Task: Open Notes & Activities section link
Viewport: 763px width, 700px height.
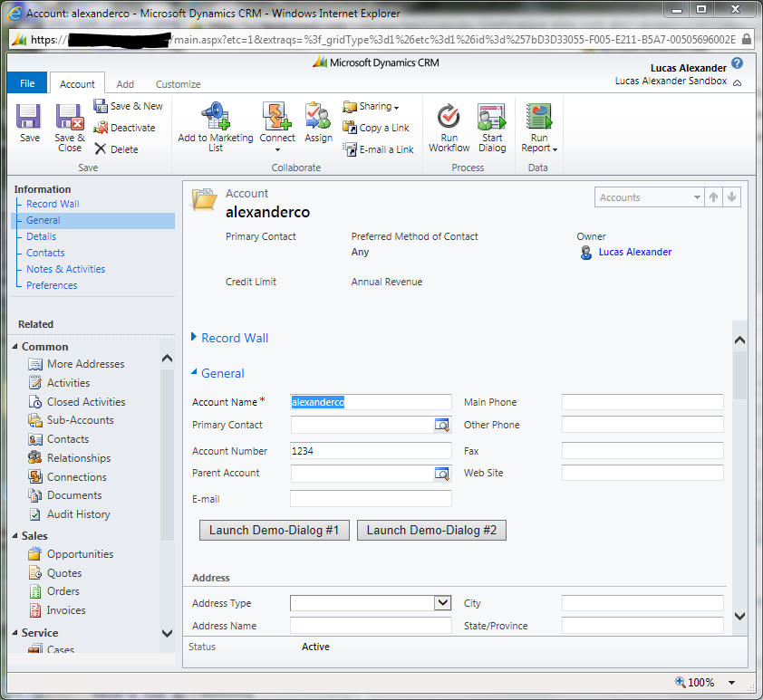Action: 65,269
